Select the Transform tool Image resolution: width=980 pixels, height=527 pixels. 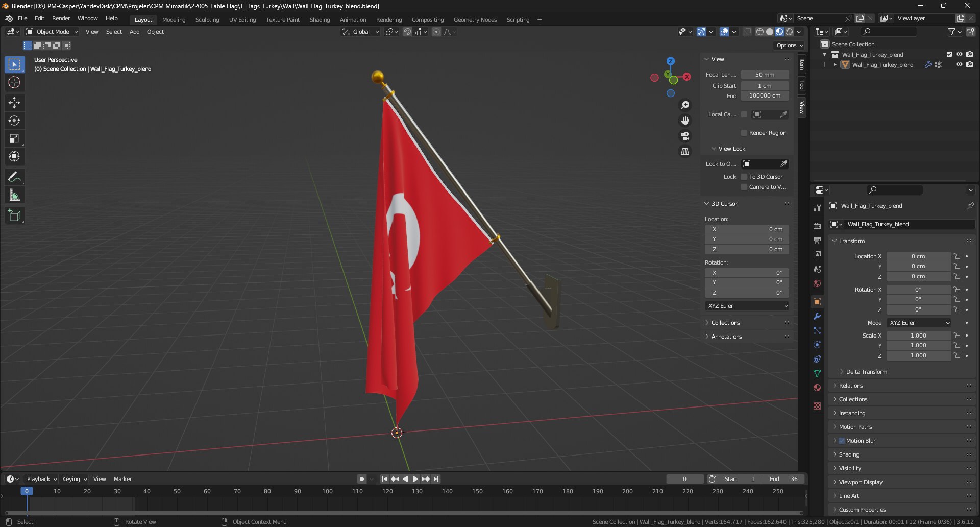pyautogui.click(x=14, y=156)
